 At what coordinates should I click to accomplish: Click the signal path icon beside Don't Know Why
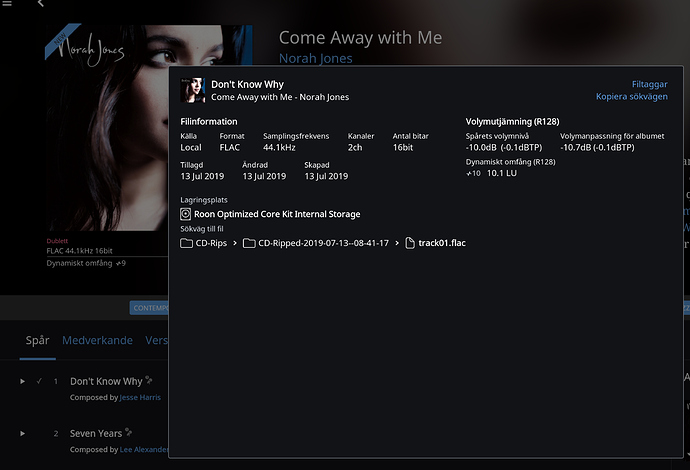click(149, 380)
